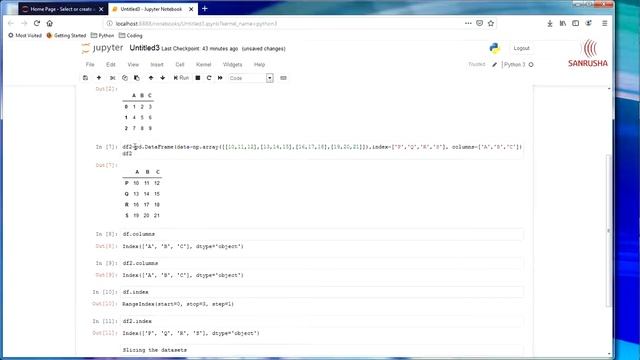640x360 pixels.
Task: Paste cells below from the toolbar
Action: (137, 78)
